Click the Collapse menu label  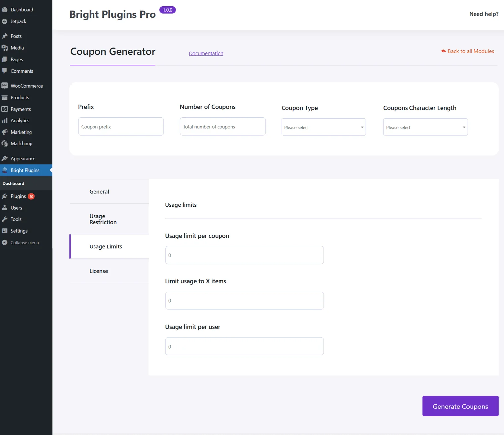tap(25, 243)
